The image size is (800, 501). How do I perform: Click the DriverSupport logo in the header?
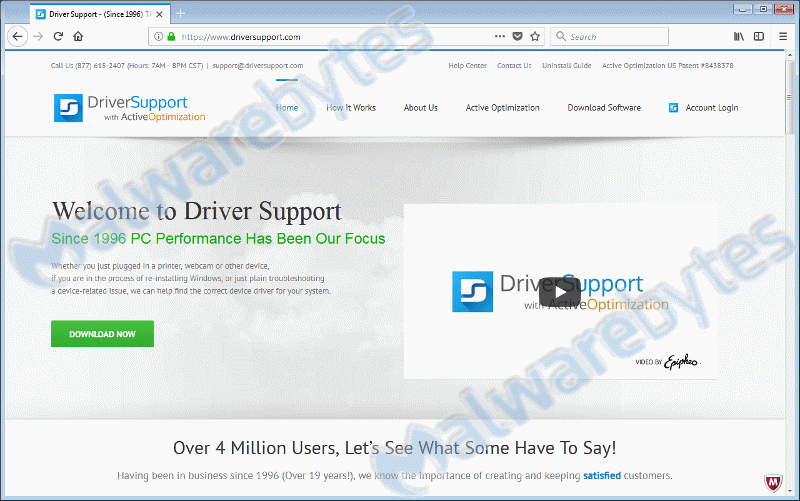pyautogui.click(x=129, y=108)
